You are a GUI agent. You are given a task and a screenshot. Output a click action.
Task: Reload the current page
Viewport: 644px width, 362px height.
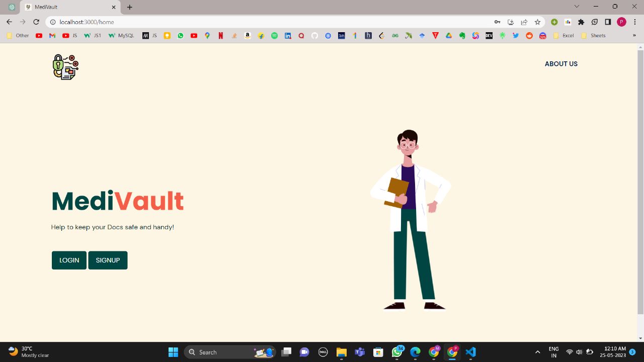pos(36,22)
